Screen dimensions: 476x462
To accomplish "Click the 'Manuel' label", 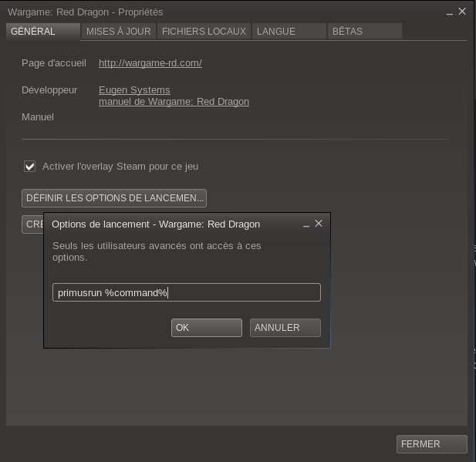I will 38,117.
